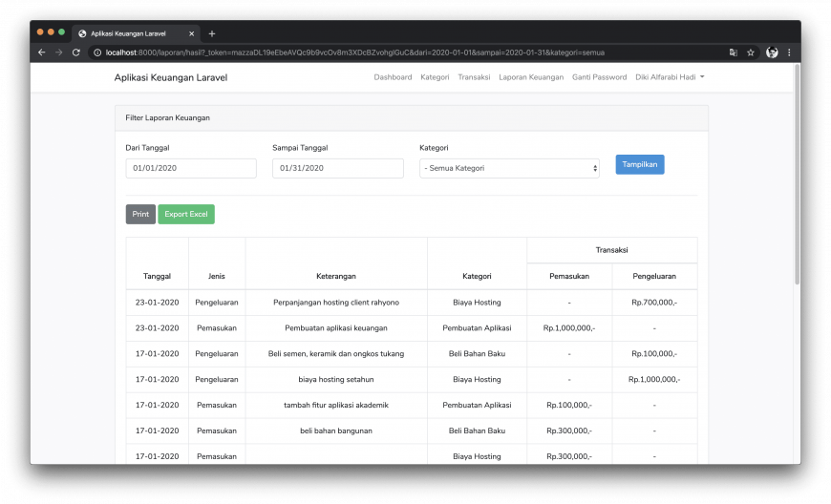Click the green Export Excel button
This screenshot has width=831, height=504.
point(186,215)
